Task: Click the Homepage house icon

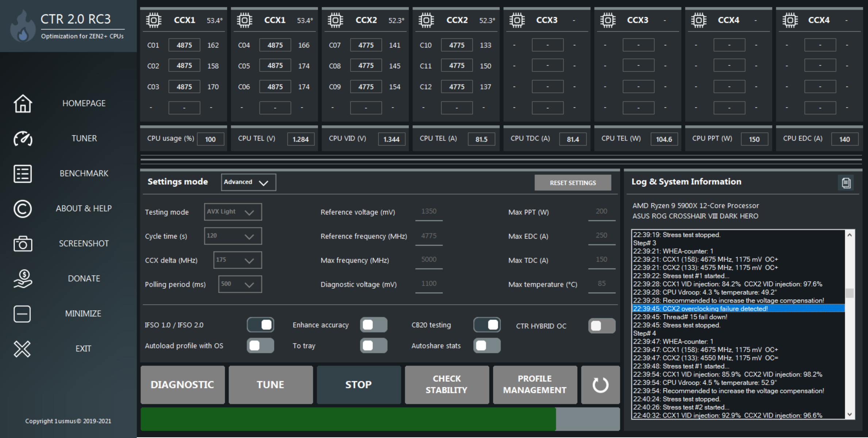Action: click(x=23, y=104)
